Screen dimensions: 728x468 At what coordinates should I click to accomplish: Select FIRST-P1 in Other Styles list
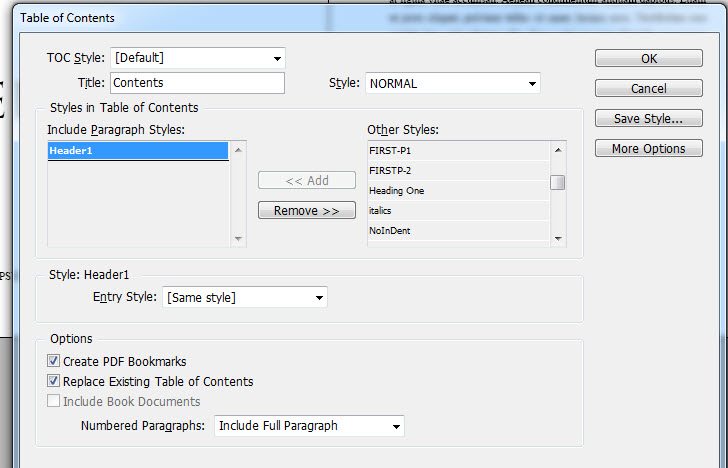(458, 150)
